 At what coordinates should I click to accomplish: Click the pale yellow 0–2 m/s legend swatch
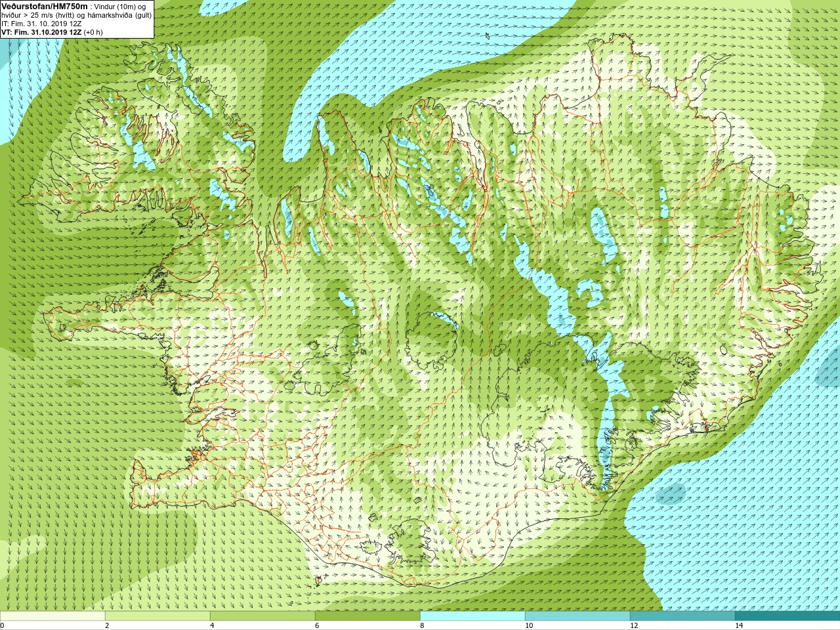pyautogui.click(x=52, y=616)
